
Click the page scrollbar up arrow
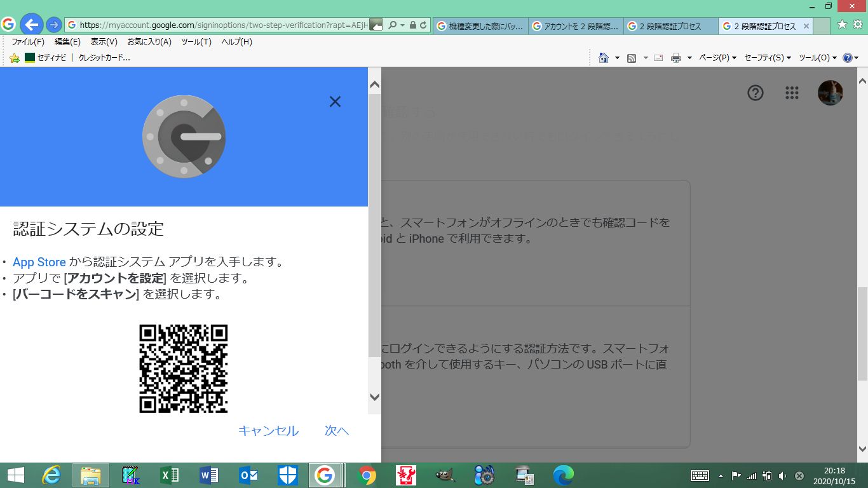[862, 81]
